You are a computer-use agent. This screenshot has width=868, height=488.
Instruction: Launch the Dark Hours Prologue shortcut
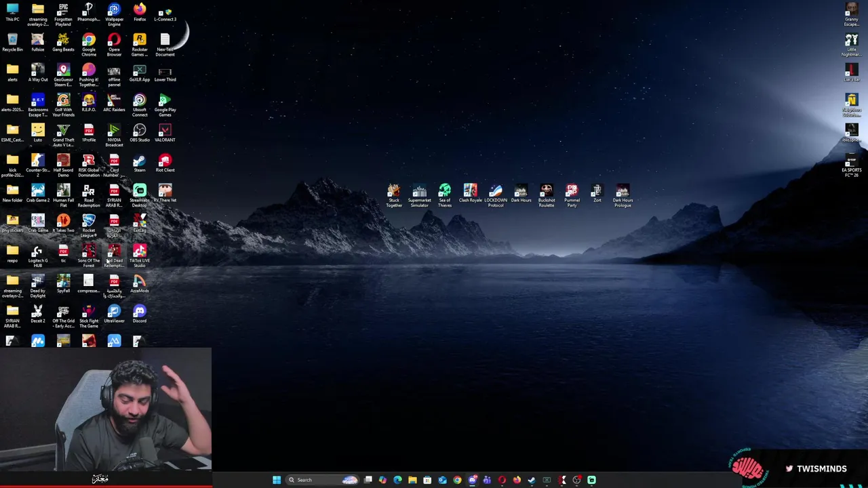tap(623, 195)
